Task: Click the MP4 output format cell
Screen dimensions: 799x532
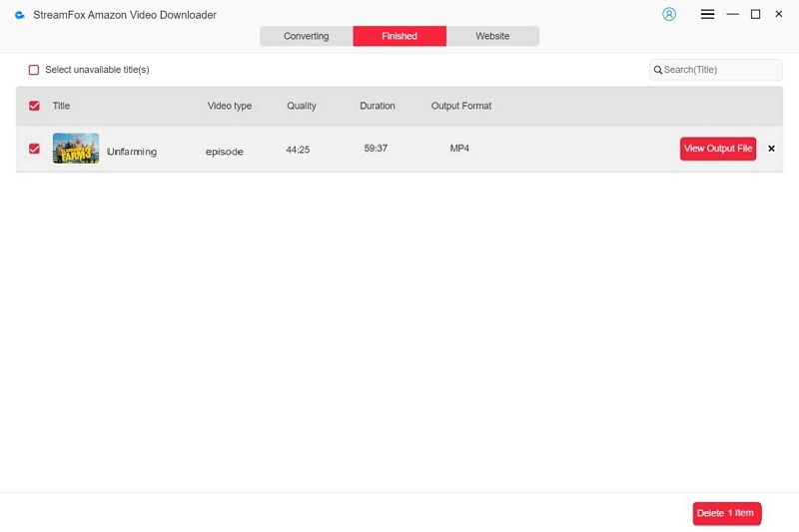Action: (x=459, y=148)
